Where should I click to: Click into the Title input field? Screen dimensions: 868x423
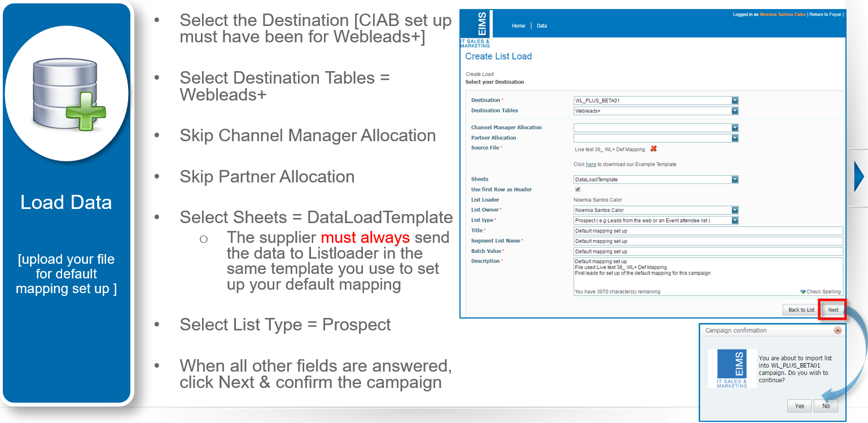point(708,230)
